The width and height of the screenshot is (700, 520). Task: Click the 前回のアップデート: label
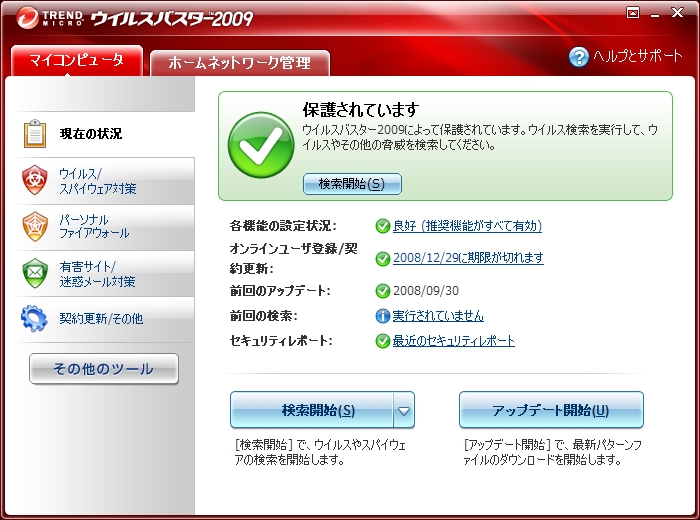280,291
